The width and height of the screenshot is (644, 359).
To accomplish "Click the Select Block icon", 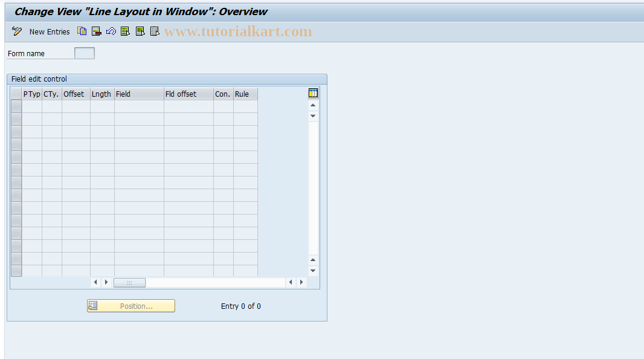I will 140,31.
